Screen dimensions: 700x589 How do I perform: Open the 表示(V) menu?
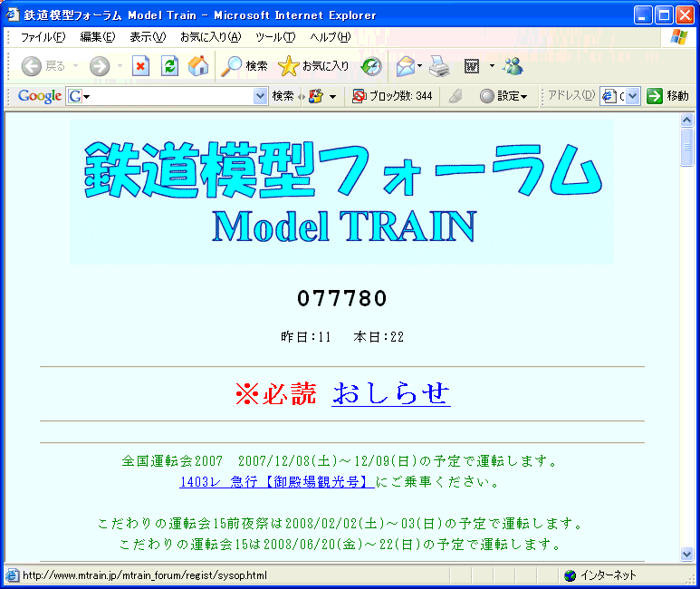coord(148,37)
